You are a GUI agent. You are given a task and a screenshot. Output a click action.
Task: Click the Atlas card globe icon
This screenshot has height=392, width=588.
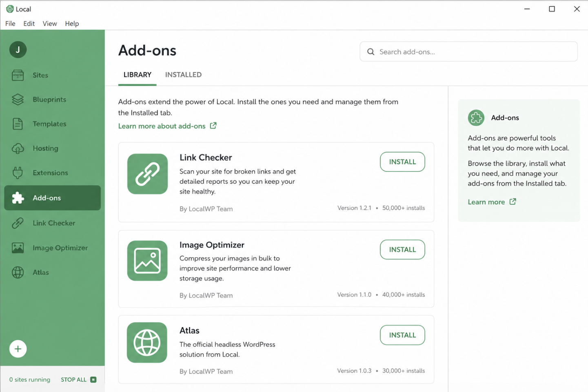[147, 343]
